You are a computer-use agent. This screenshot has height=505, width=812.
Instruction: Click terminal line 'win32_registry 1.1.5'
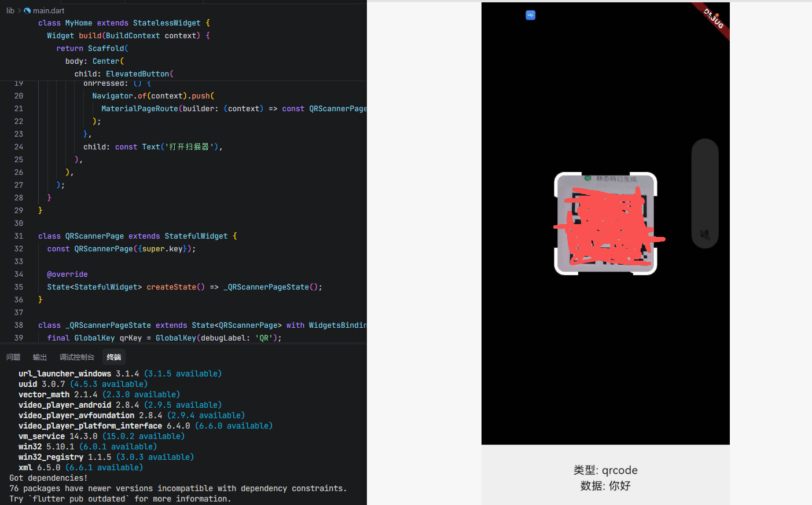[106, 458]
